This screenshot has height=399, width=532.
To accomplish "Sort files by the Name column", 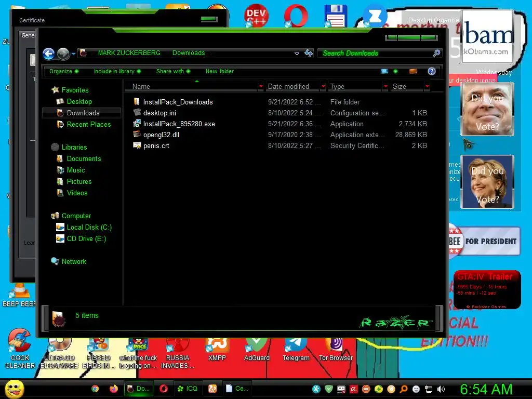I will [191, 87].
